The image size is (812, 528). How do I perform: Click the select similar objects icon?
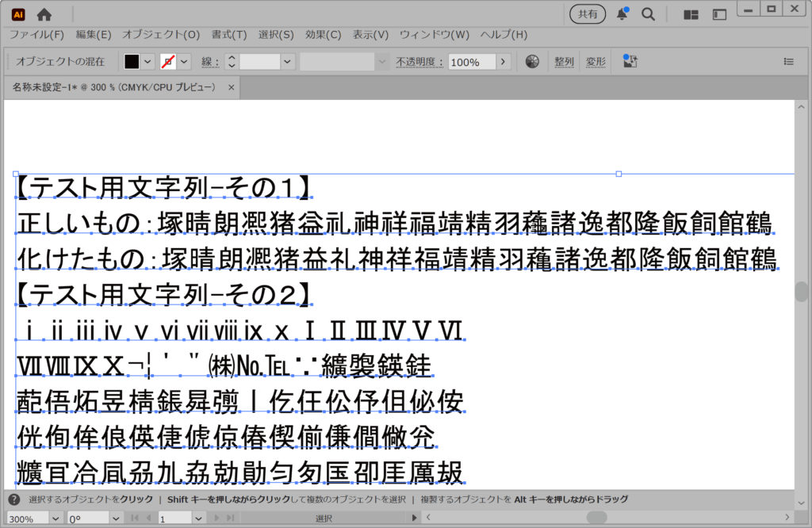(630, 62)
